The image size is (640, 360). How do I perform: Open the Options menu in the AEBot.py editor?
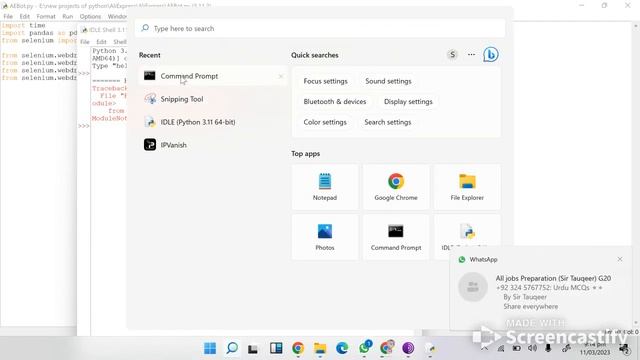click(x=90, y=16)
